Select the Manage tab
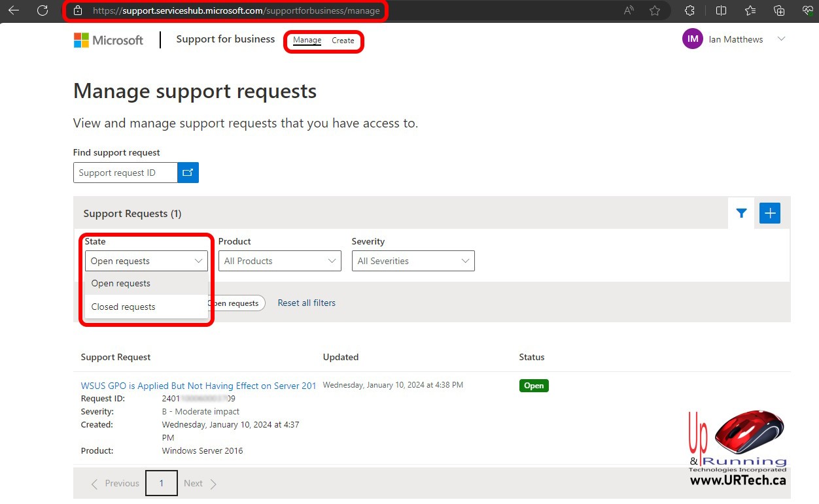Image resolution: width=819 pixels, height=504 pixels. pos(307,41)
